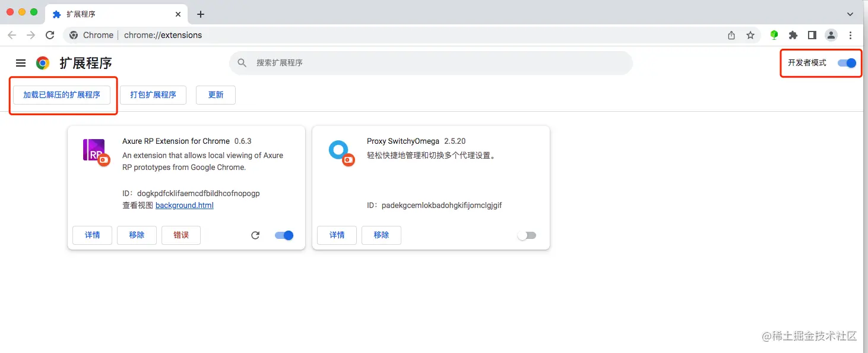
Task: Enable the Proxy SwitchyOmega toggle
Action: pos(527,235)
